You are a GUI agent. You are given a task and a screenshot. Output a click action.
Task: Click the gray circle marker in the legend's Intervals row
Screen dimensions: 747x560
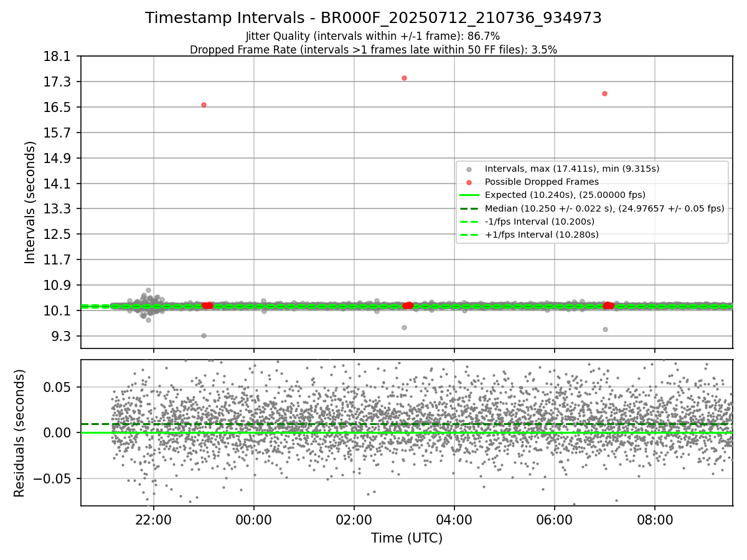pyautogui.click(x=469, y=169)
